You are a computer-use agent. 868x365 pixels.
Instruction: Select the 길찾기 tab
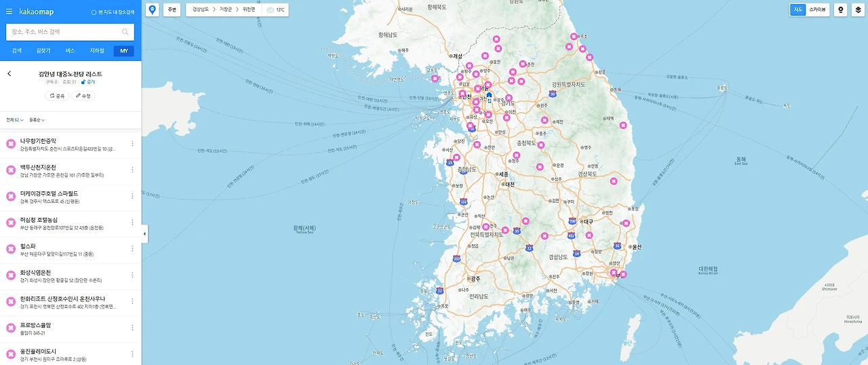coord(43,51)
